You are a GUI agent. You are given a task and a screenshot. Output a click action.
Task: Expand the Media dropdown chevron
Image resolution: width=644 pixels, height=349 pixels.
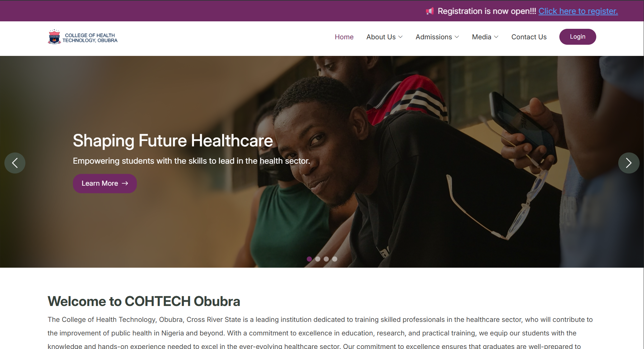coord(496,37)
